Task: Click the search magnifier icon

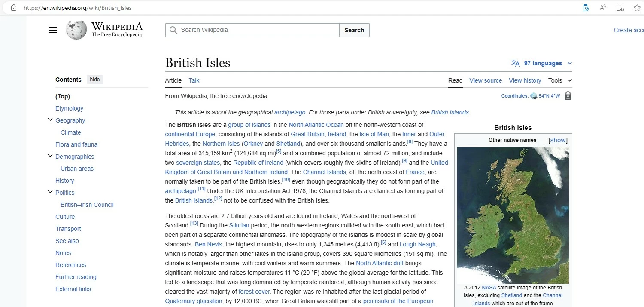Action: tap(173, 30)
